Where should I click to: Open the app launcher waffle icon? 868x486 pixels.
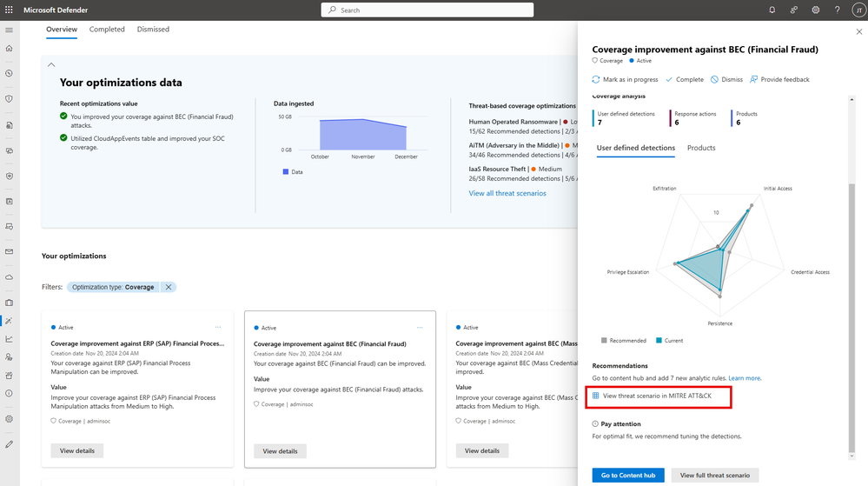9,10
